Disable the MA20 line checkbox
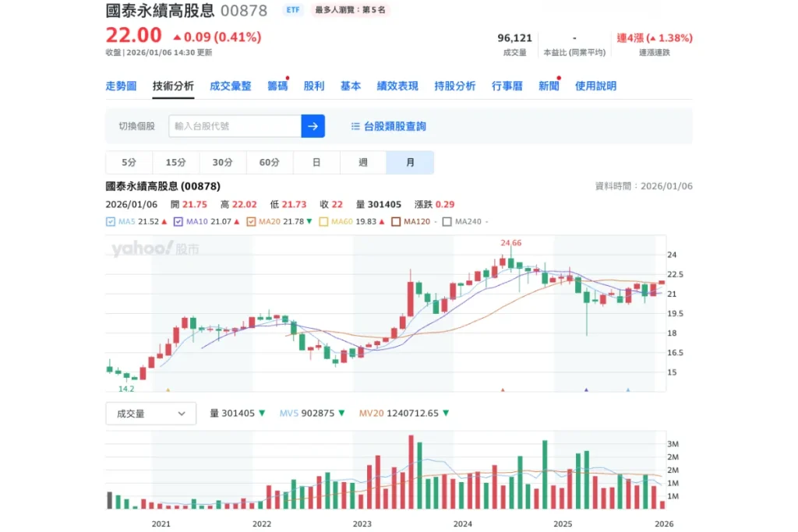 point(251,222)
